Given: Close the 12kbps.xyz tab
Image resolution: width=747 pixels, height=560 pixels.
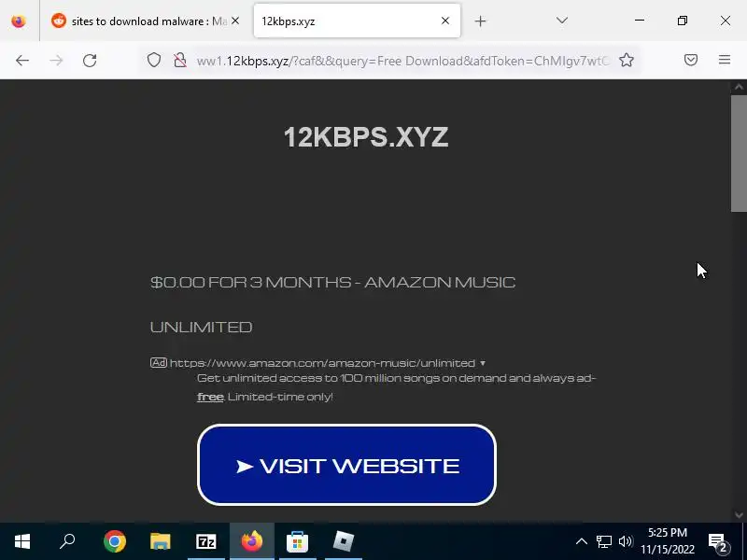Looking at the screenshot, I should tap(445, 21).
